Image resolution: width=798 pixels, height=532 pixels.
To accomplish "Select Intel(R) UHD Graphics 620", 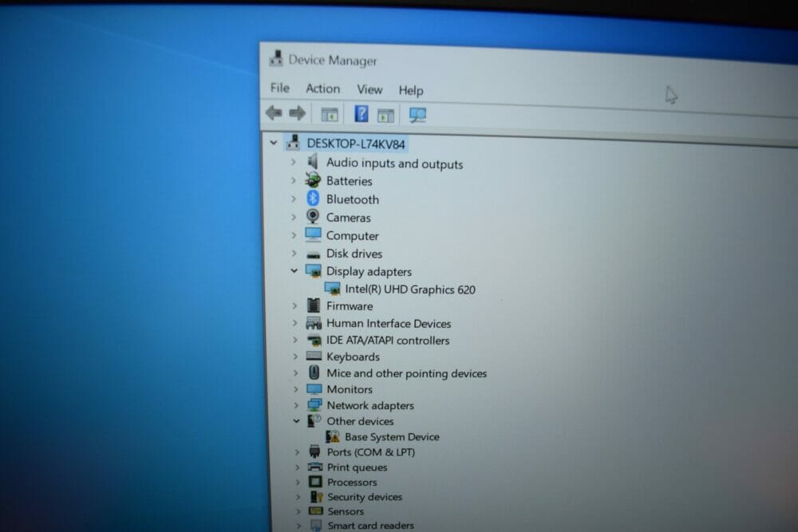I will click(410, 290).
